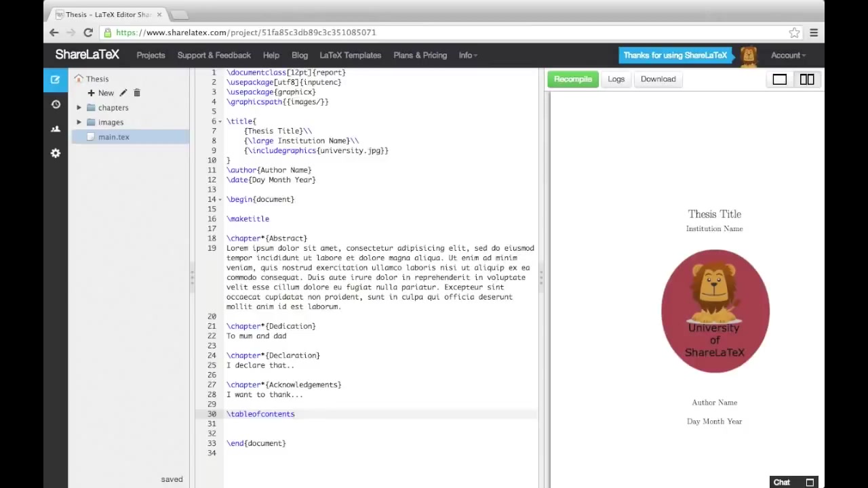This screenshot has height=488, width=868.
Task: Click the main.tex file icon
Action: click(x=91, y=137)
